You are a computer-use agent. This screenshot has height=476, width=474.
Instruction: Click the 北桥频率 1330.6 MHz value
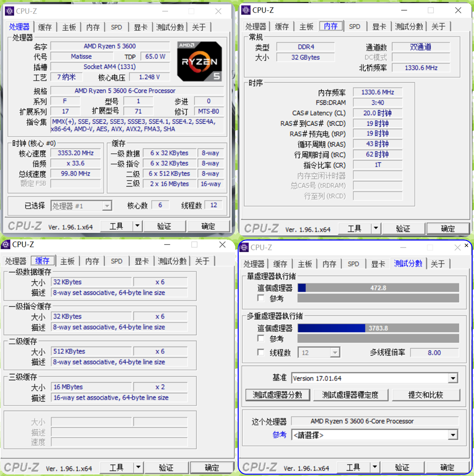point(421,68)
